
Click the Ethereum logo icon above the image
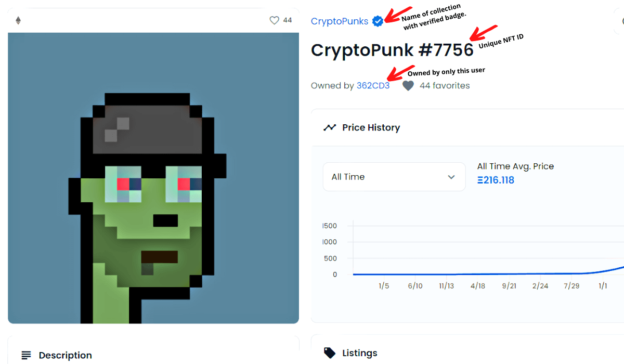[18, 20]
